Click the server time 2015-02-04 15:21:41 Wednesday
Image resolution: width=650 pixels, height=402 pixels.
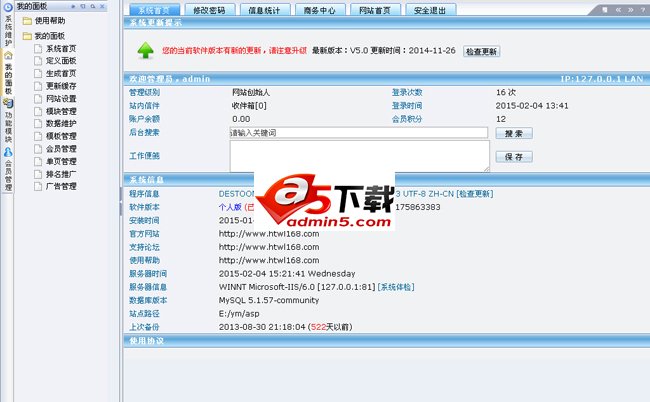click(x=287, y=274)
